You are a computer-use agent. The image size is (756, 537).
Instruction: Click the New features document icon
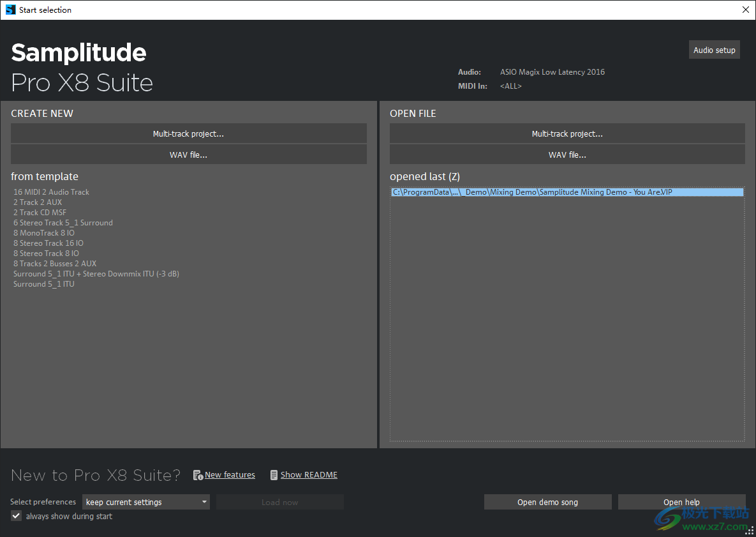[x=198, y=475]
